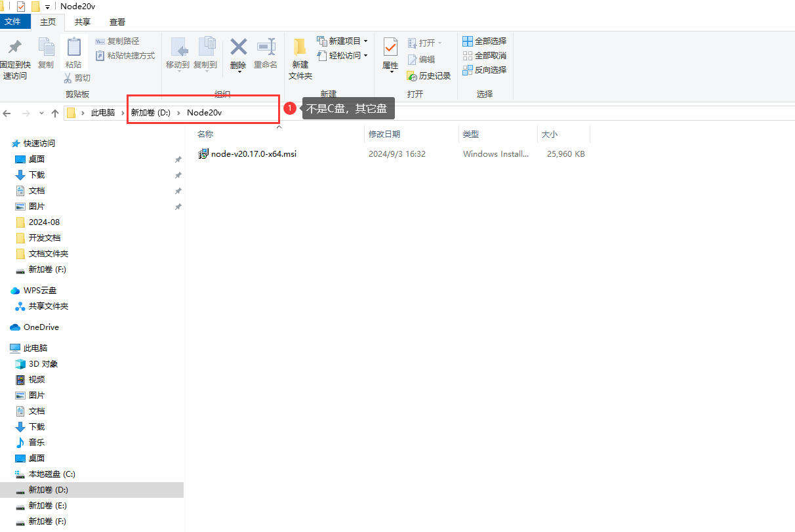The width and height of the screenshot is (795, 532).
Task: Open pinned 下载 under Quick access
Action: 37,175
